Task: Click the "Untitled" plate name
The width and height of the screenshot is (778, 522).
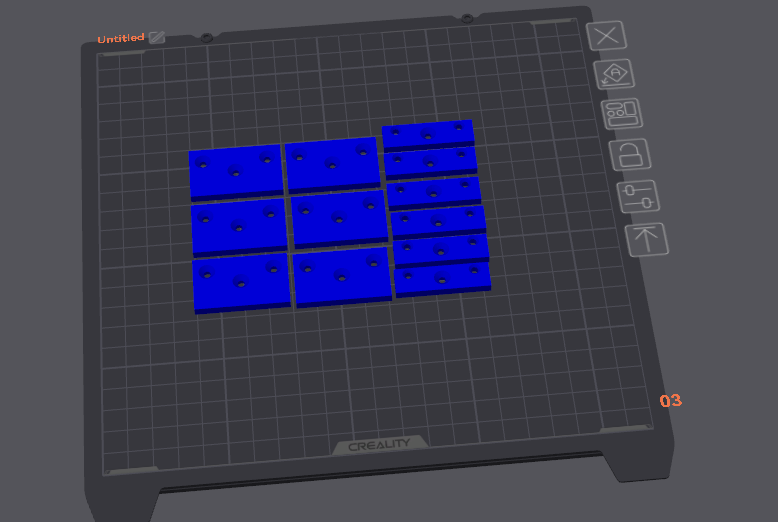Action: (121, 38)
